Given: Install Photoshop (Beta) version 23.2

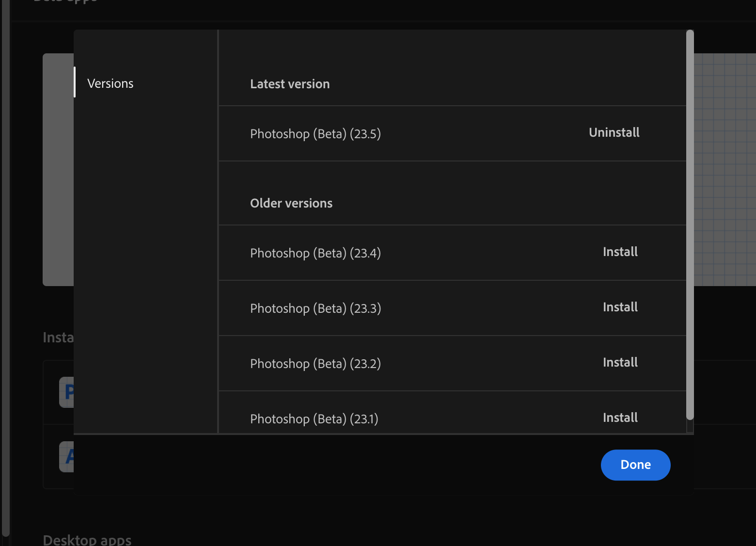Looking at the screenshot, I should [x=620, y=362].
